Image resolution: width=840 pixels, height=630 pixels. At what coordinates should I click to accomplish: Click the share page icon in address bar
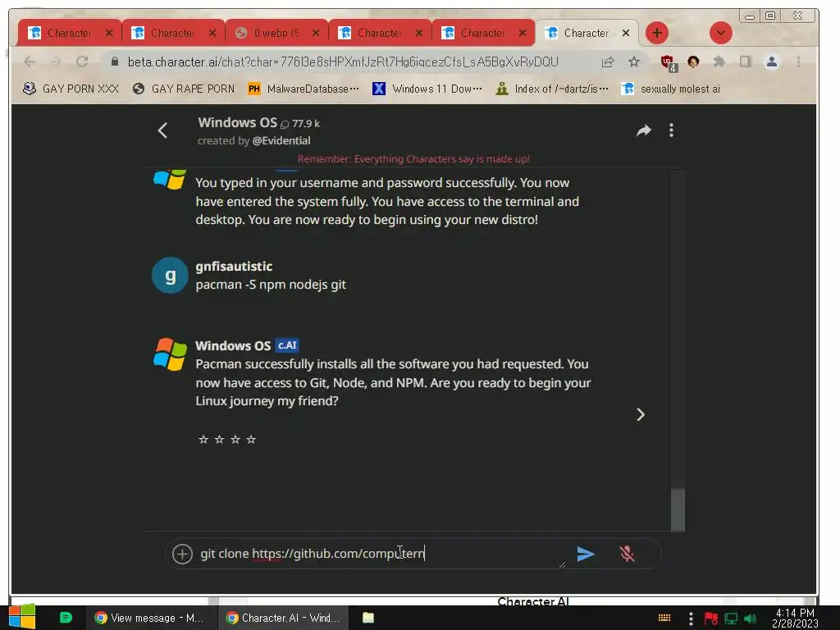[608, 62]
